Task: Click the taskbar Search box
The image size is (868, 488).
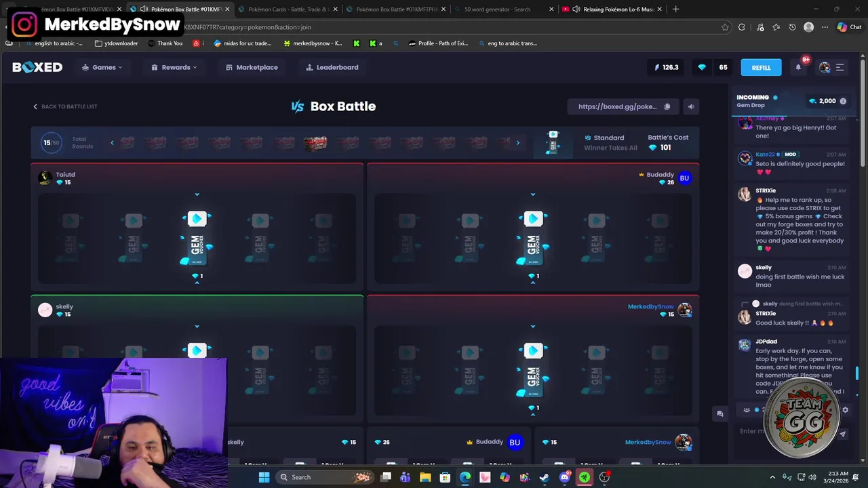Action: point(323,477)
